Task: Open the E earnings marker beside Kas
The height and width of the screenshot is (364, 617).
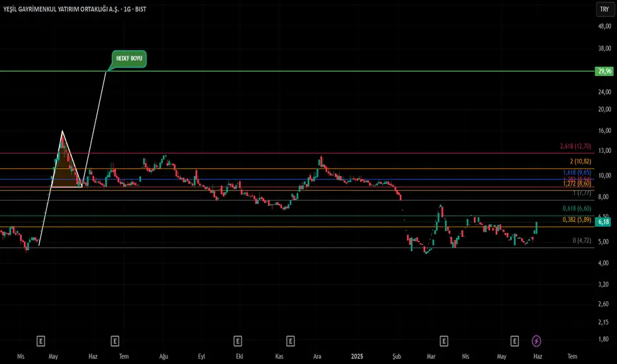Action: point(290,341)
